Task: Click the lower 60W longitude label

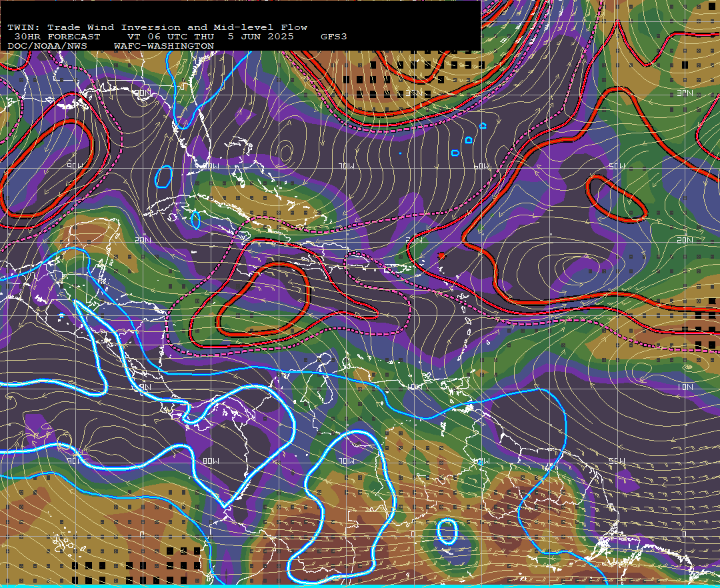Action: click(482, 461)
